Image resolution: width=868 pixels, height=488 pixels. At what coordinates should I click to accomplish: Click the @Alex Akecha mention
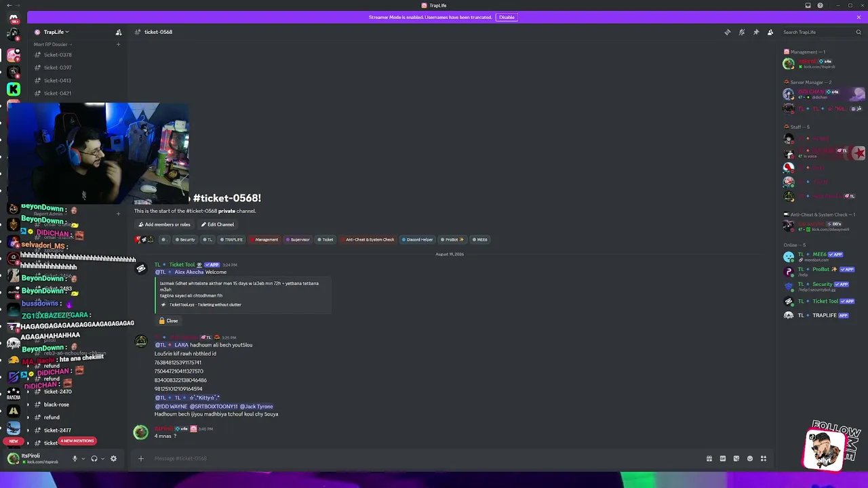tap(179, 272)
